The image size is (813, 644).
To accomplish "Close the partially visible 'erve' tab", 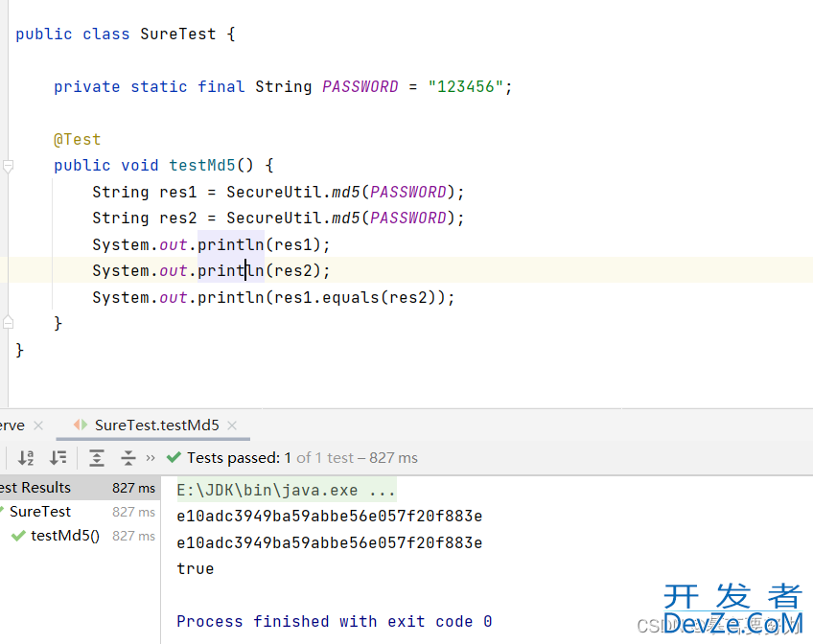I will coord(38,425).
